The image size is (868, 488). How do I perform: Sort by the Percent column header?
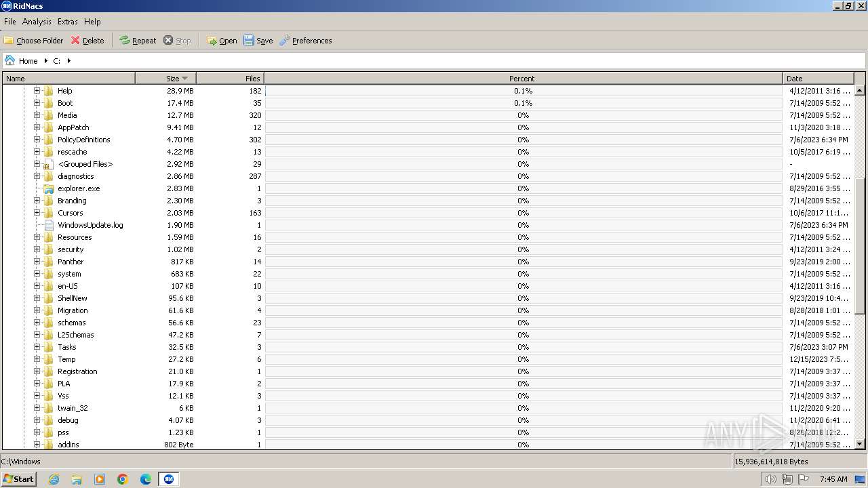click(523, 79)
